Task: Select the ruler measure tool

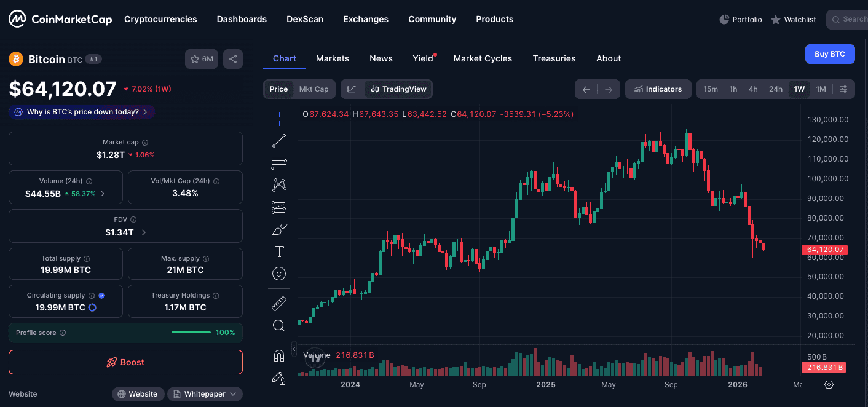Action: 279,304
